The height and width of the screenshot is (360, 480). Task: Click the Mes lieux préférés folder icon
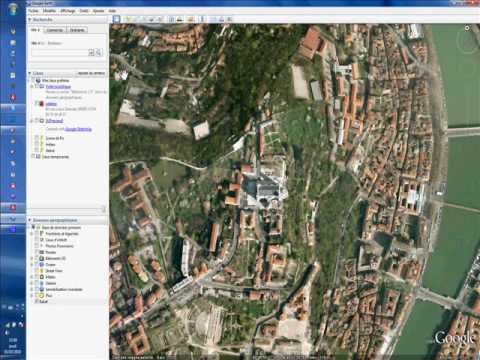point(38,80)
